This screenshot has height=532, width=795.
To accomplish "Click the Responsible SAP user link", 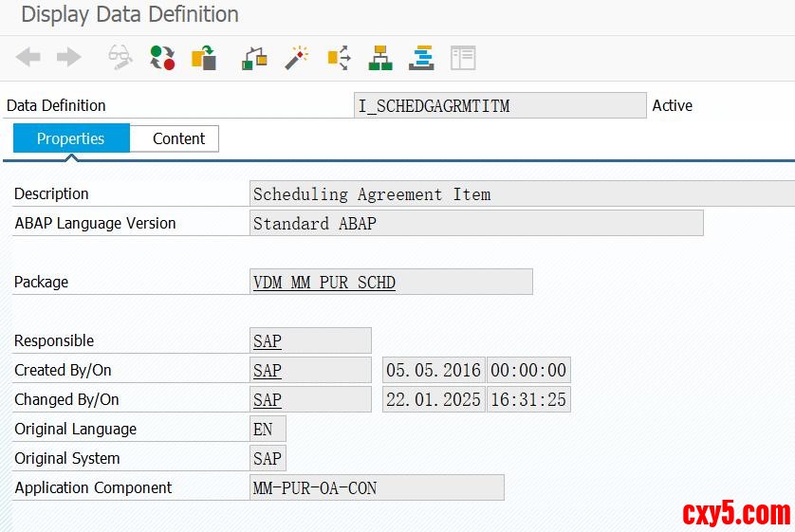I will [268, 341].
